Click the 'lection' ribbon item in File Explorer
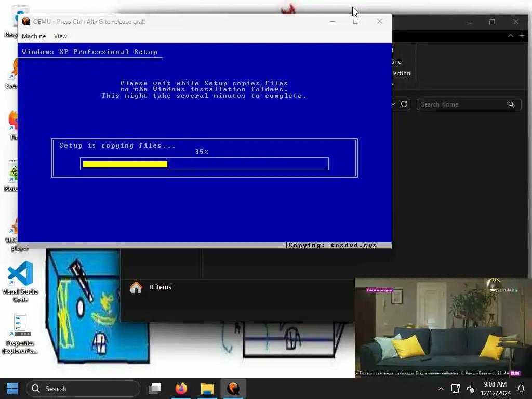Viewport: 532px width, 399px height. pos(401,73)
